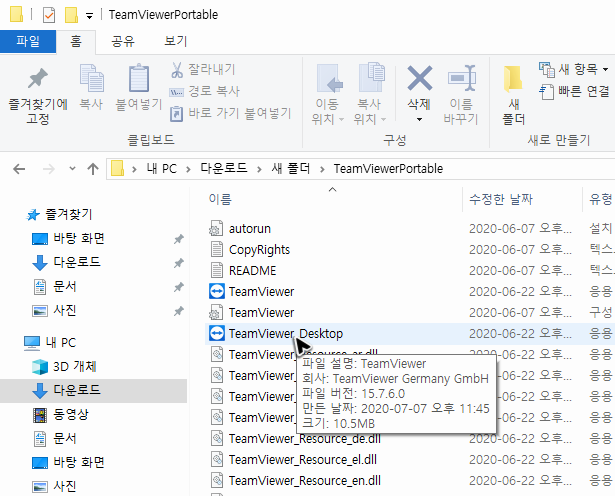The image size is (615, 496).
Task: Expand chevron after 내 PC in breadcrumb
Action: click(x=189, y=169)
